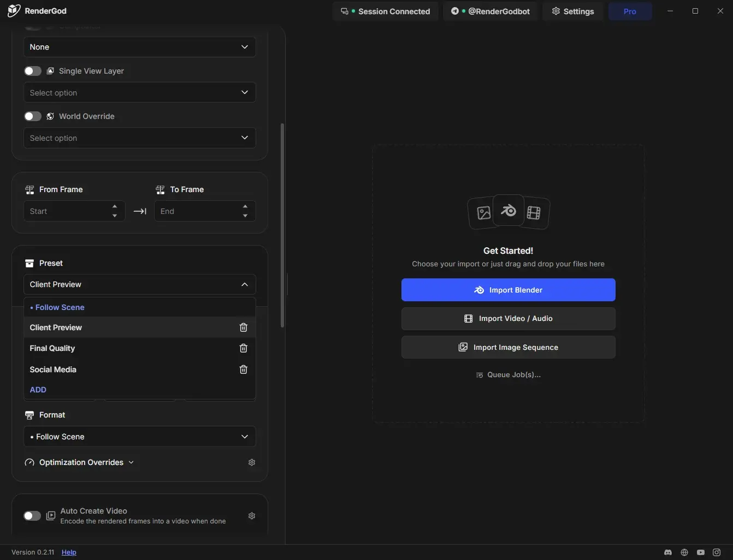The height and width of the screenshot is (560, 733).
Task: Increase the To Frame value
Action: [245, 206]
